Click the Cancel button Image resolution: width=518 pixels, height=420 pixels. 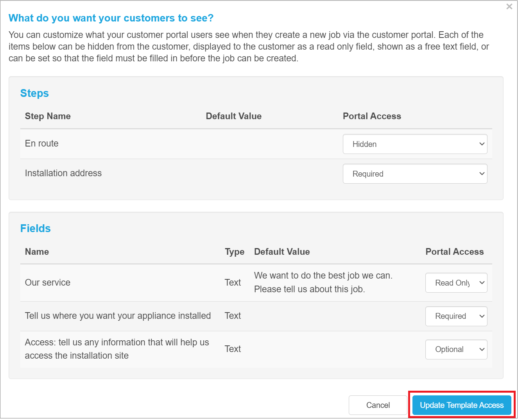(378, 405)
